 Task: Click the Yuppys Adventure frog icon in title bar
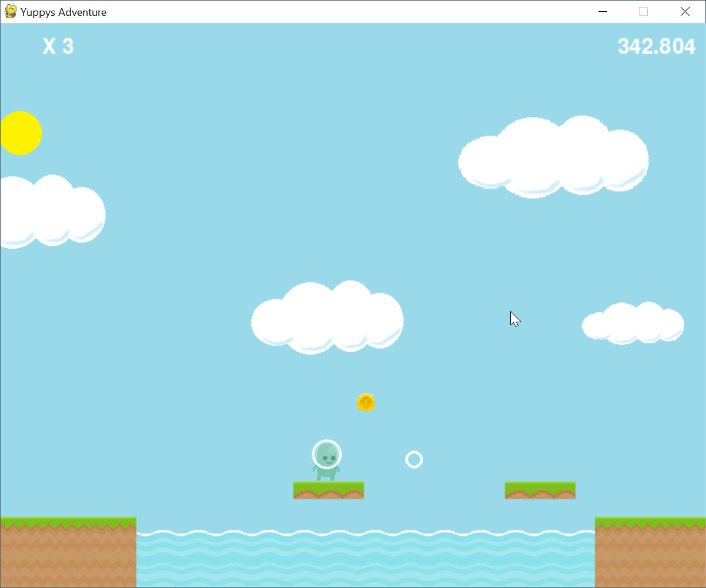click(10, 11)
